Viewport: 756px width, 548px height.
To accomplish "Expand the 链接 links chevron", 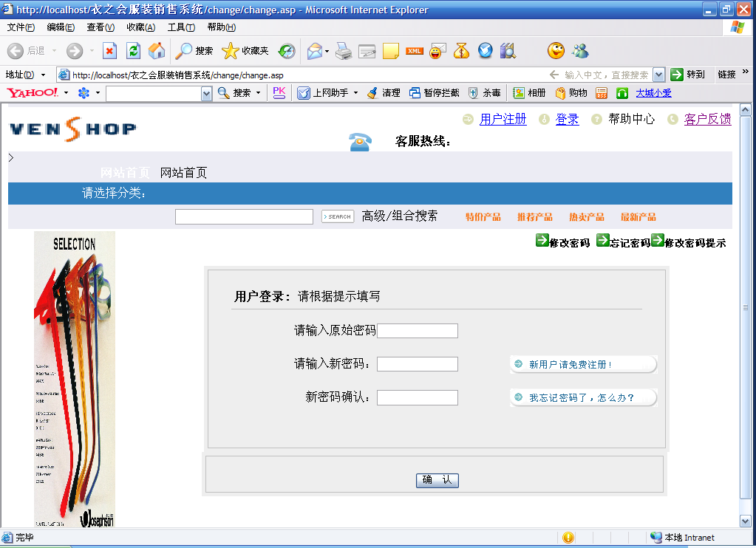I will (x=745, y=72).
